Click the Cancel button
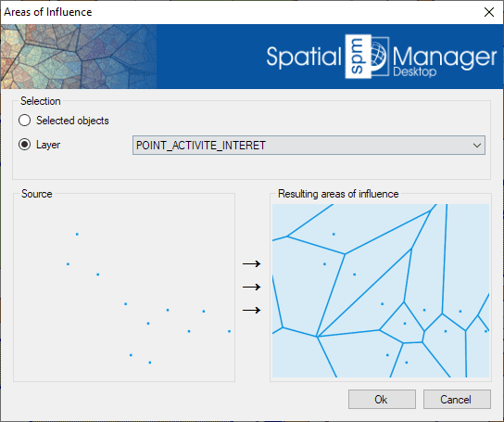The width and height of the screenshot is (504, 422). pos(457,400)
